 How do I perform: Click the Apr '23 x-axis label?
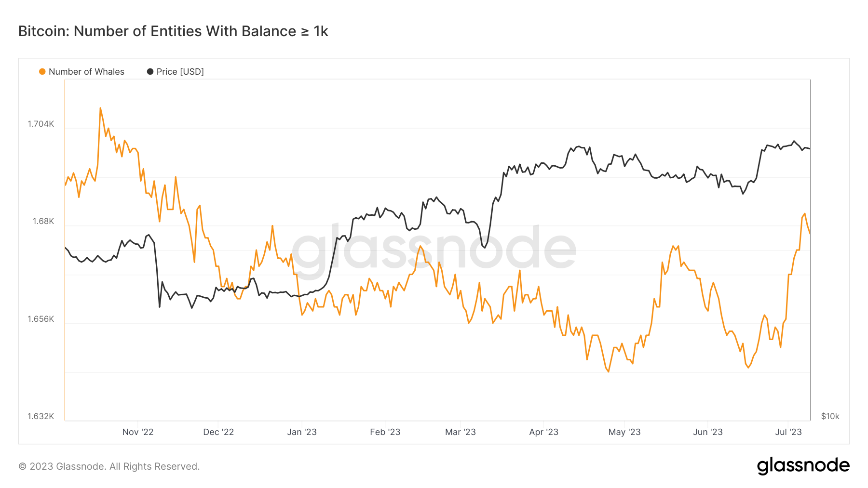click(543, 432)
